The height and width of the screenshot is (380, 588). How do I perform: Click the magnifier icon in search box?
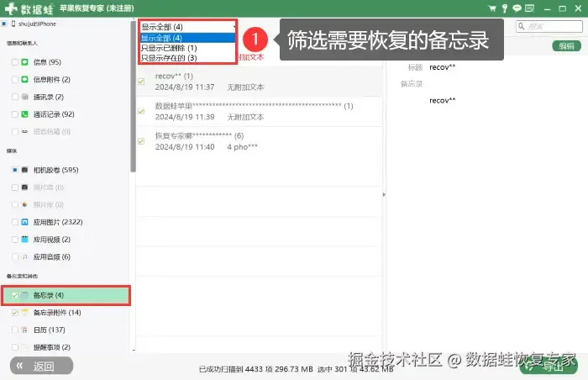click(x=522, y=26)
